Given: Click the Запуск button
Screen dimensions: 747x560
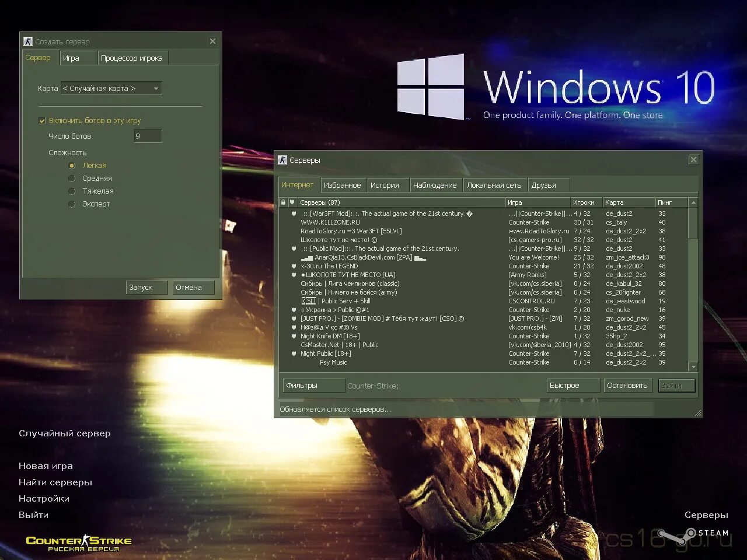Looking at the screenshot, I should coord(147,288).
